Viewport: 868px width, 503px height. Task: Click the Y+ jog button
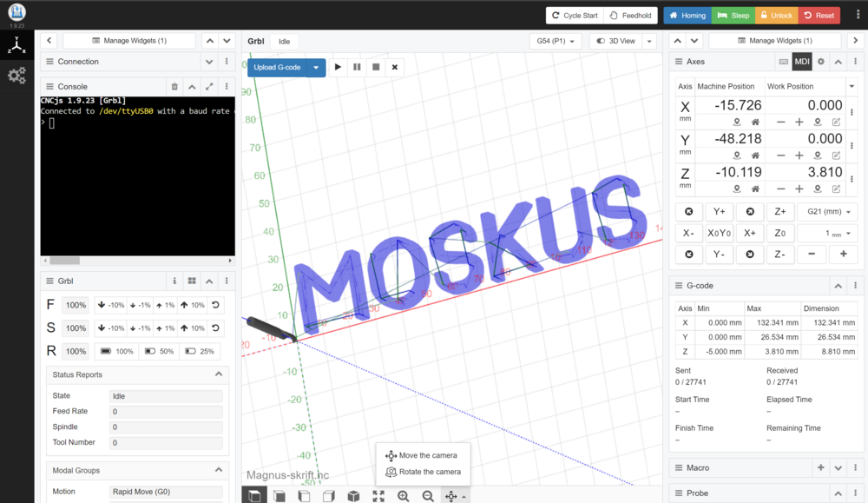719,212
